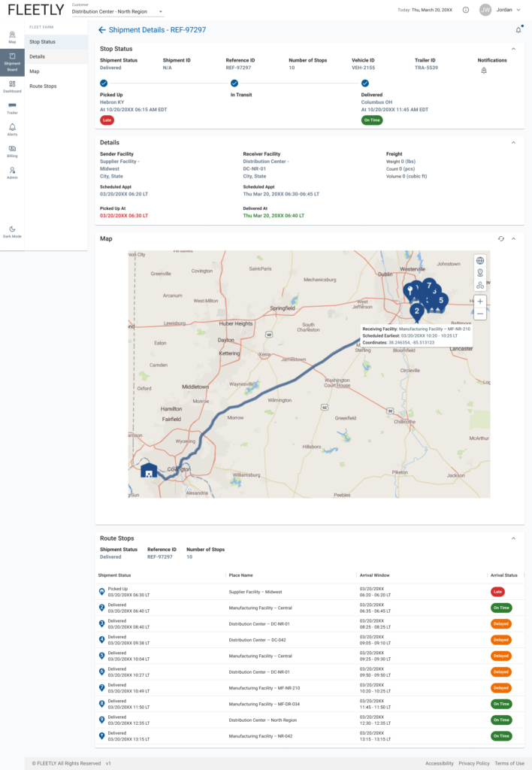Viewport: 532px width, 770px height.
Task: Select Route Stops in the Fleet Farm menu
Action: coord(43,86)
